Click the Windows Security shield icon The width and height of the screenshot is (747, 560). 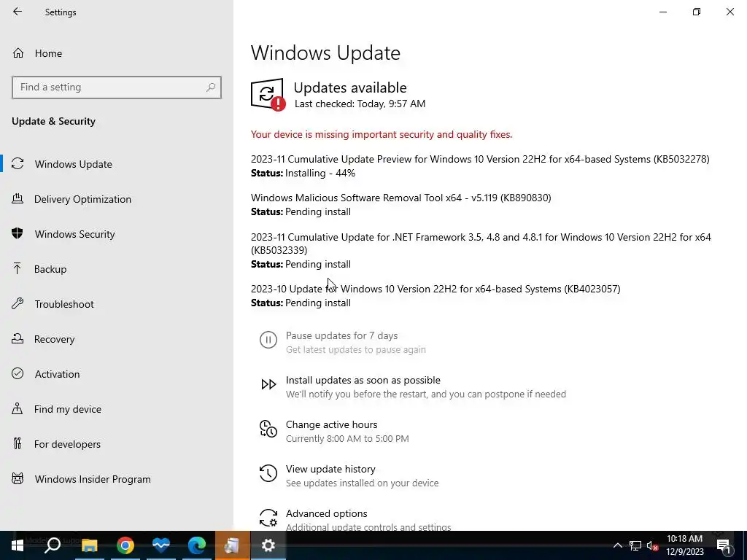pyautogui.click(x=18, y=233)
